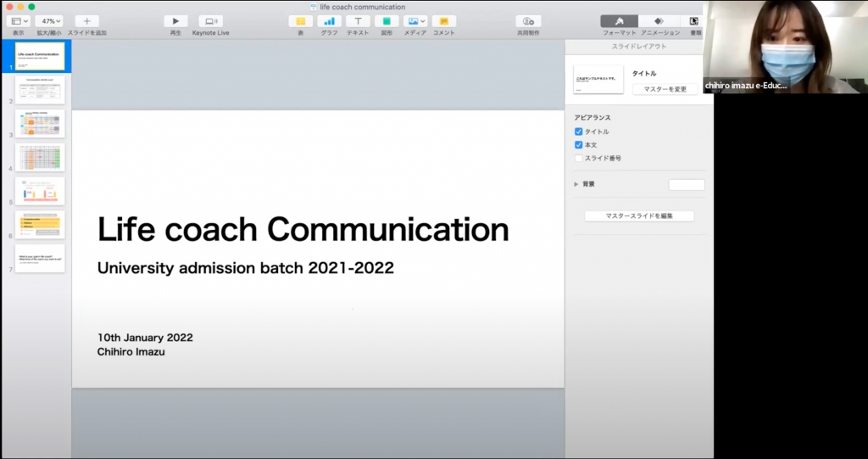Click the マスタースライドを編集 (Edit Master Slide) button
The height and width of the screenshot is (459, 868).
click(x=639, y=216)
